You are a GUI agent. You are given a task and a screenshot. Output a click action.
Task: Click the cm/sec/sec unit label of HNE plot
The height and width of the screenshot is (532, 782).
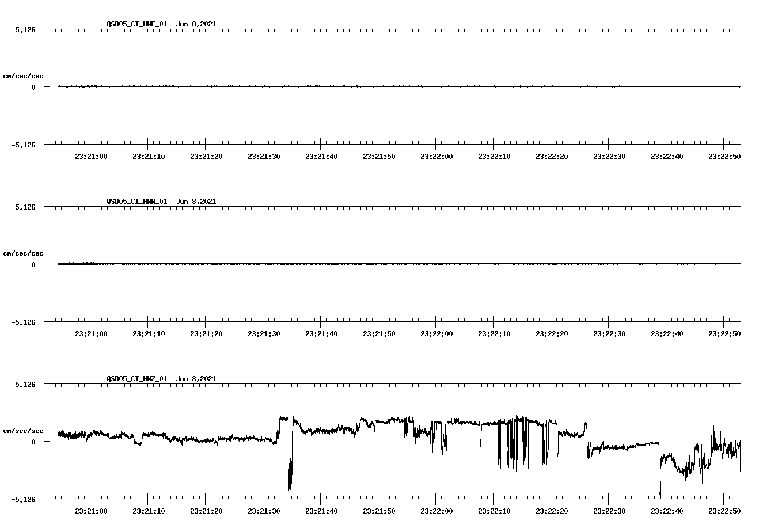tap(23, 76)
